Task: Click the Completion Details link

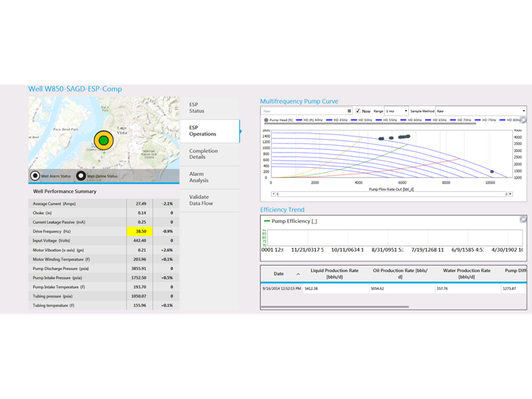Action: click(204, 154)
